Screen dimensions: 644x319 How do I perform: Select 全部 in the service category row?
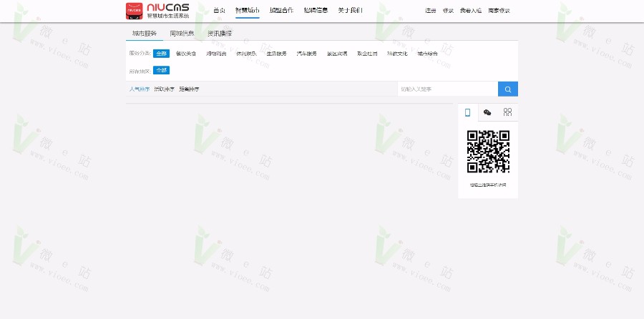(x=161, y=54)
